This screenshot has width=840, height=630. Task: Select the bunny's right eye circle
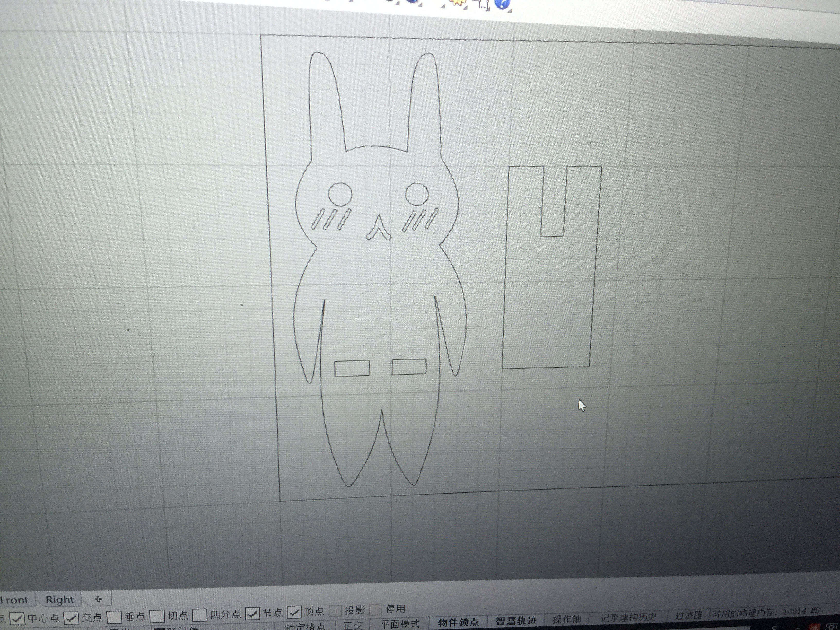417,195
